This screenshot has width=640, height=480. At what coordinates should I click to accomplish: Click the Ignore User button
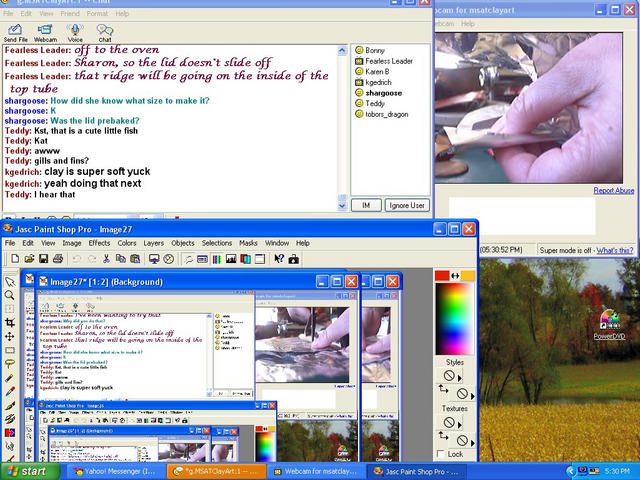[407, 205]
